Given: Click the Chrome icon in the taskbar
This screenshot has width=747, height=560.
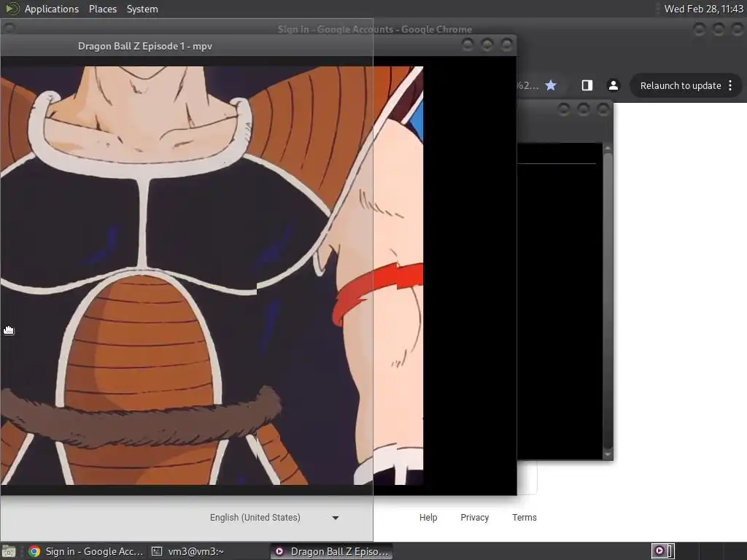Looking at the screenshot, I should 34,551.
